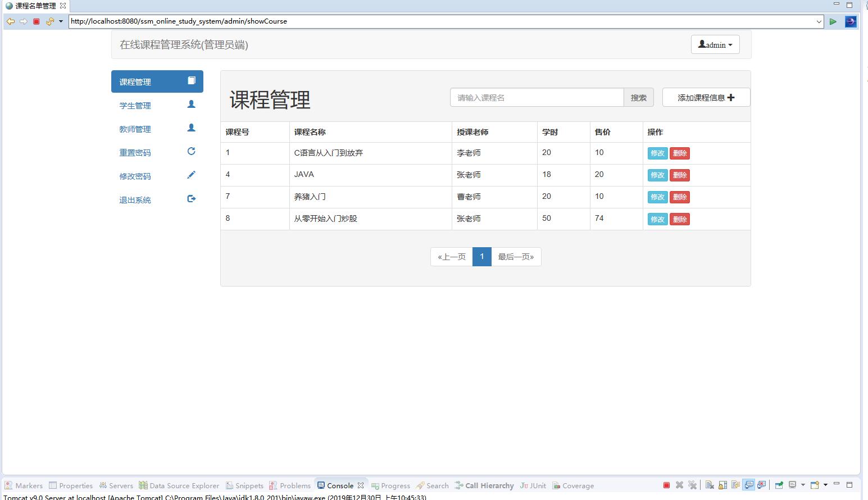Image resolution: width=868 pixels, height=500 pixels.
Task: Open the admin dropdown menu at top right
Action: coord(715,44)
